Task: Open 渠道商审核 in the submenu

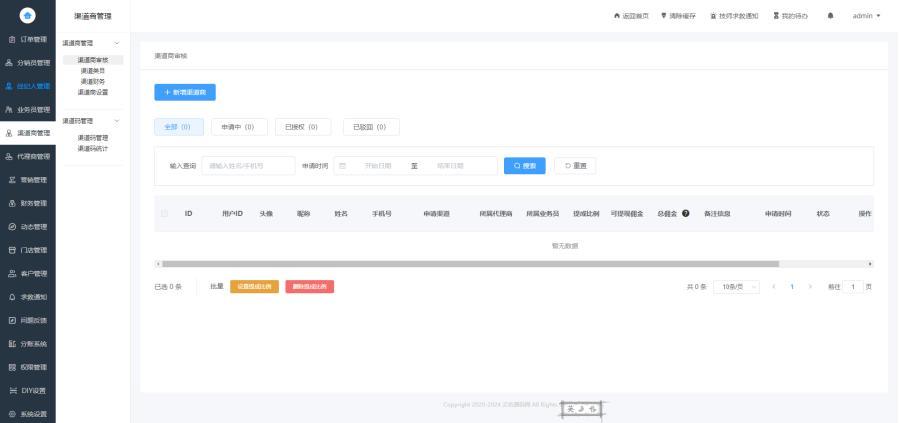Action: pyautogui.click(x=93, y=60)
